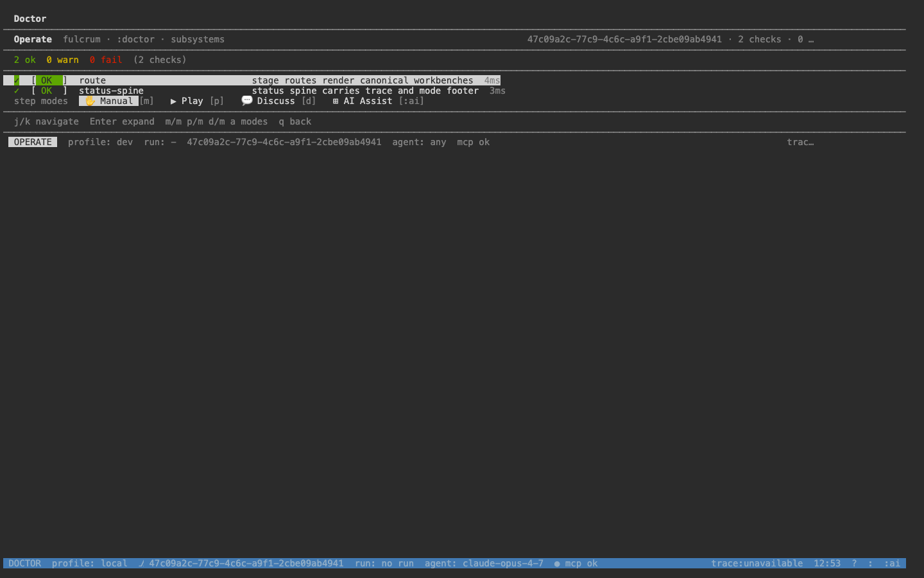Click 'mcp ok' in the inner footer
Image resolution: width=924 pixels, height=578 pixels.
tap(473, 142)
